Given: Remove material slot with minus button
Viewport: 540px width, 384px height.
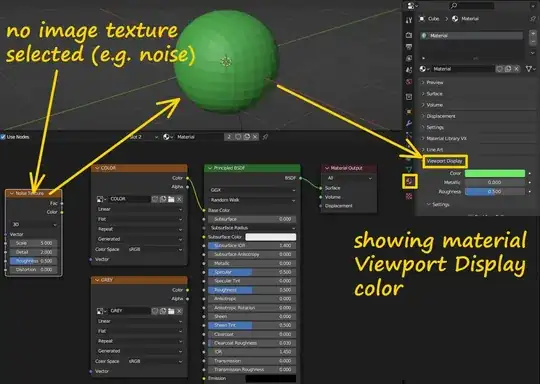Looking at the screenshot, I should pyautogui.click(x=532, y=42).
